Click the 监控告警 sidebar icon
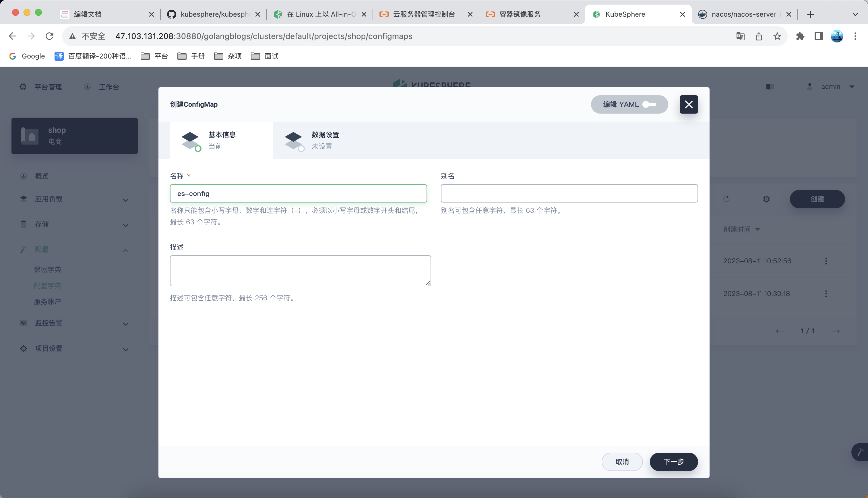The image size is (868, 498). point(23,322)
